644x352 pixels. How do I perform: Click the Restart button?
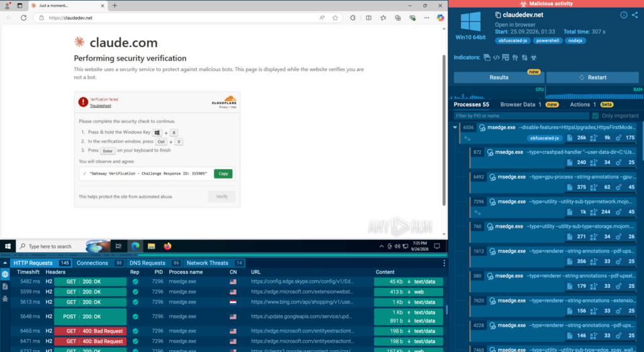592,77
